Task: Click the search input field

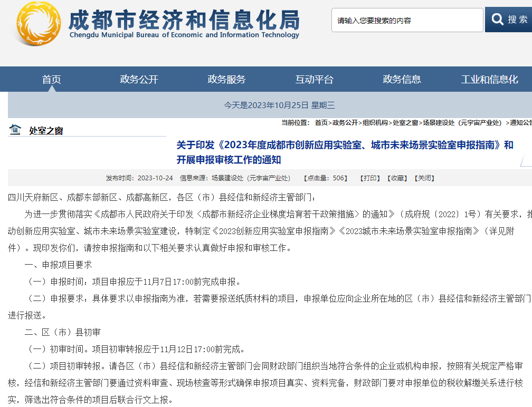Action: pyautogui.click(x=407, y=20)
